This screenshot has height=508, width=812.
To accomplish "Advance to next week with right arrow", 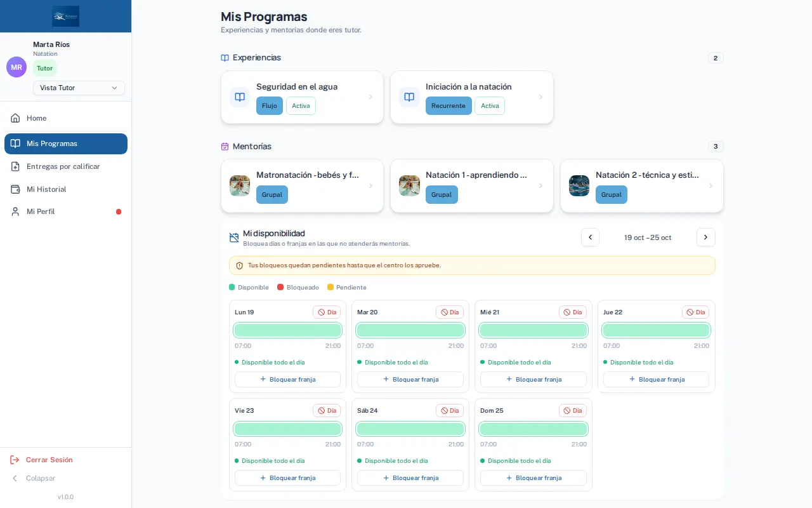I will click(x=706, y=237).
